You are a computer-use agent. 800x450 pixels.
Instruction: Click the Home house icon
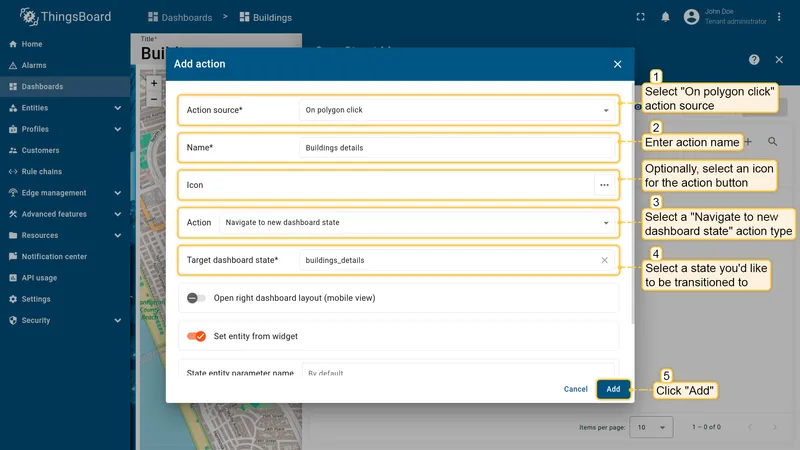click(13, 44)
